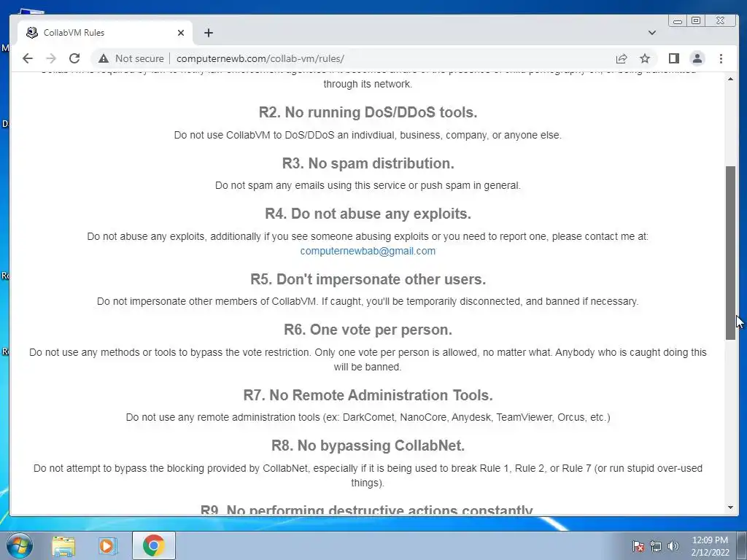
Task: Expand the tab search chevron
Action: pos(651,33)
